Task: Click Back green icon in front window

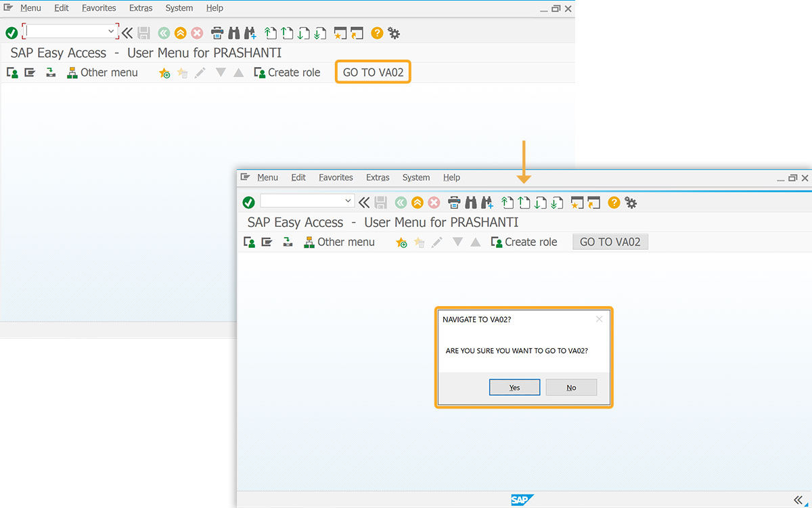Action: click(401, 202)
